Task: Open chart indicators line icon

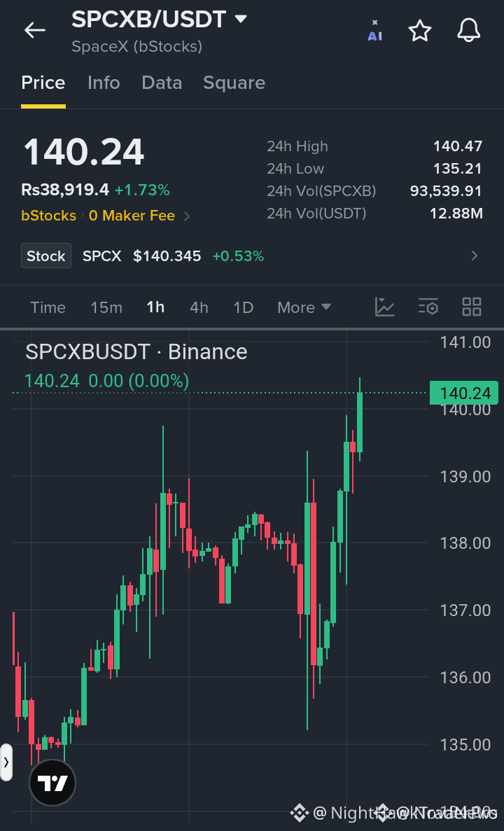Action: 385,307
